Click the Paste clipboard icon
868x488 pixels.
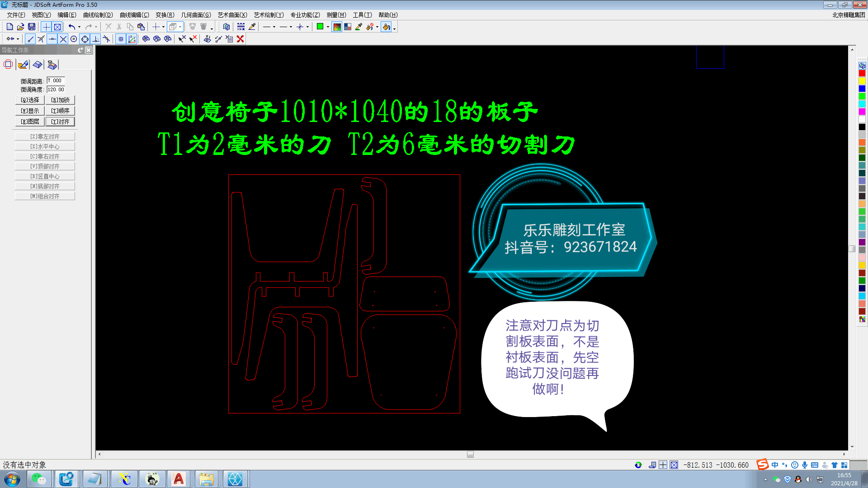[141, 27]
